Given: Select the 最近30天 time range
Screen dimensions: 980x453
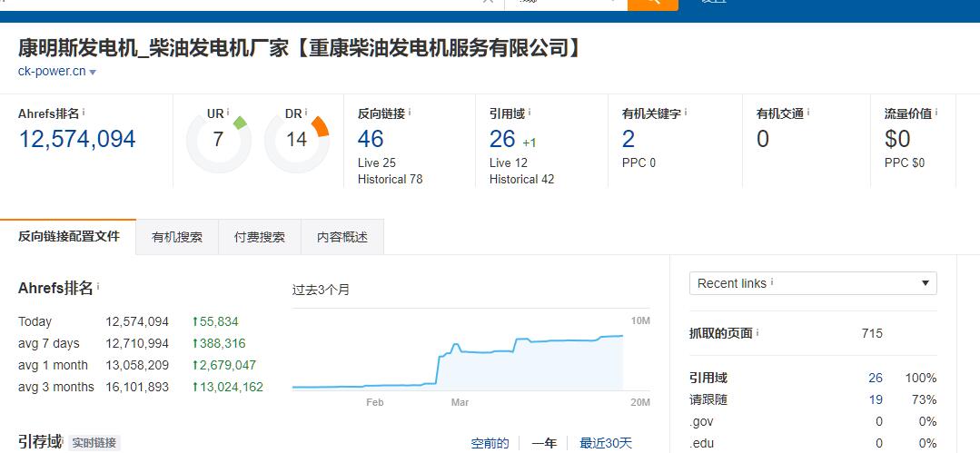Looking at the screenshot, I should pos(606,443).
